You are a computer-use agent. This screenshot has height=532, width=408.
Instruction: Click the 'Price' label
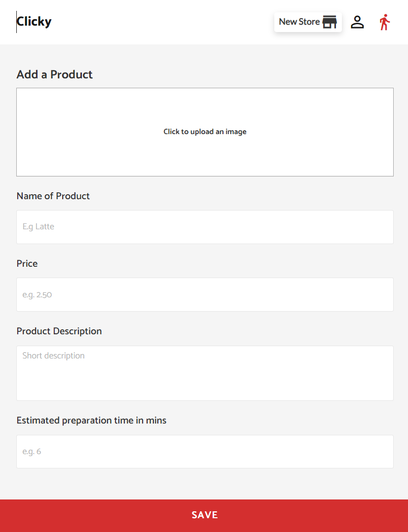click(27, 264)
